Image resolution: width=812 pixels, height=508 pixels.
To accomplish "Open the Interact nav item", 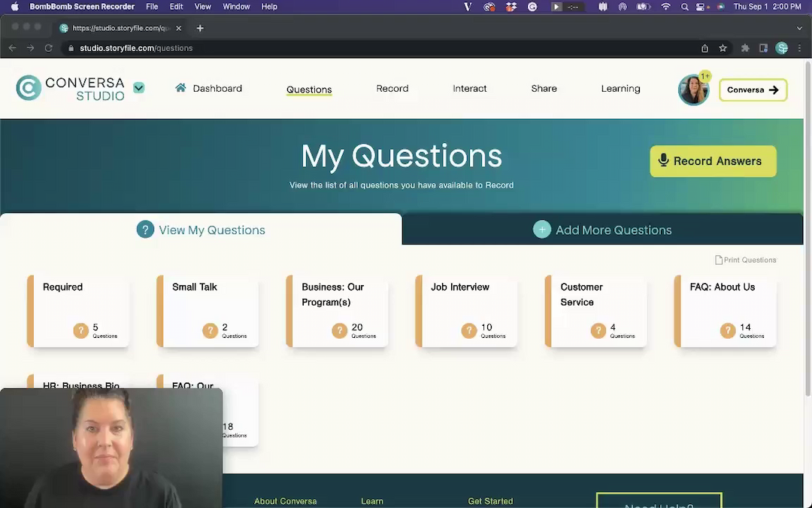I will point(470,89).
